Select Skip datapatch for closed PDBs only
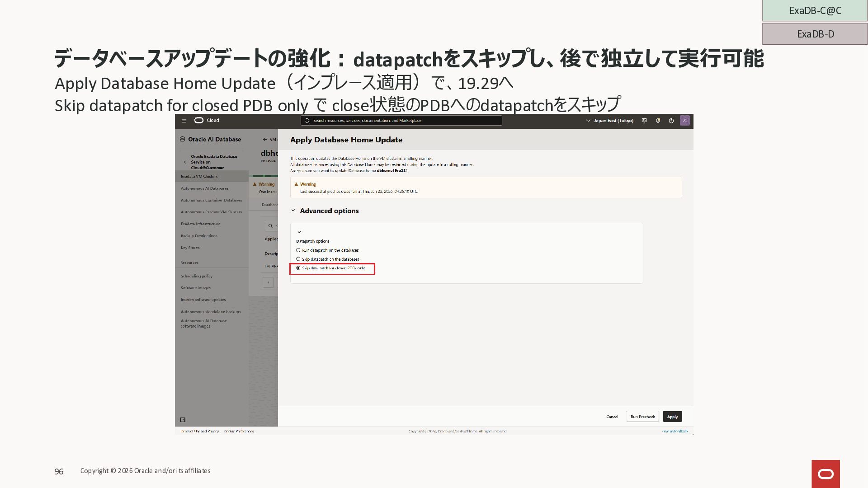The height and width of the screenshot is (488, 868). [x=298, y=268]
